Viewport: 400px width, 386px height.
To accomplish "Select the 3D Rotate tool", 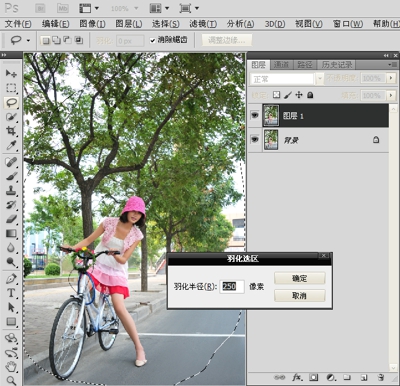I will pyautogui.click(x=11, y=338).
